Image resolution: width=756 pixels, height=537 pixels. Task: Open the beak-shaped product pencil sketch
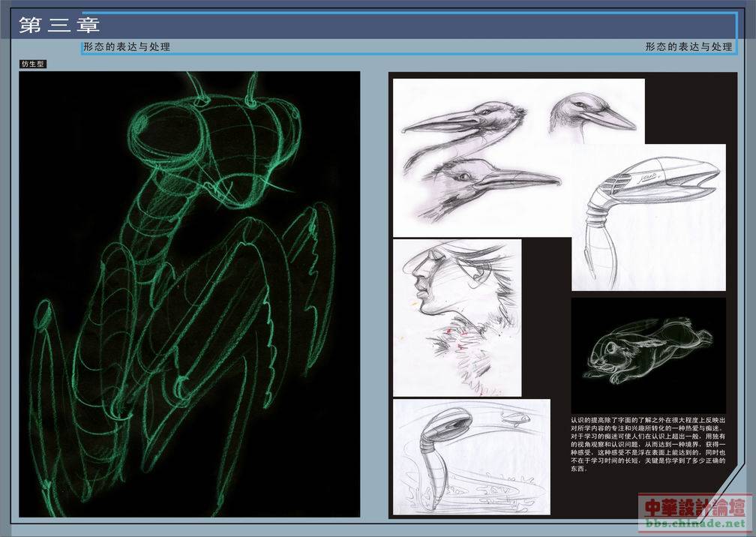click(648, 217)
